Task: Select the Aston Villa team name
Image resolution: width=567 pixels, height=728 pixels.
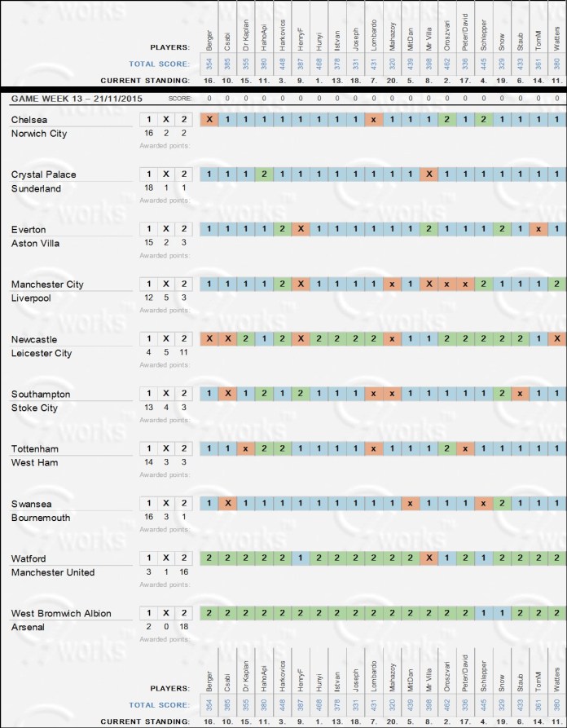Action: [x=35, y=243]
